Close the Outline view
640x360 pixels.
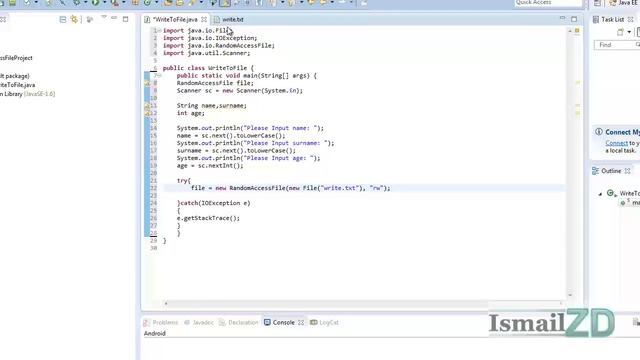point(628,171)
